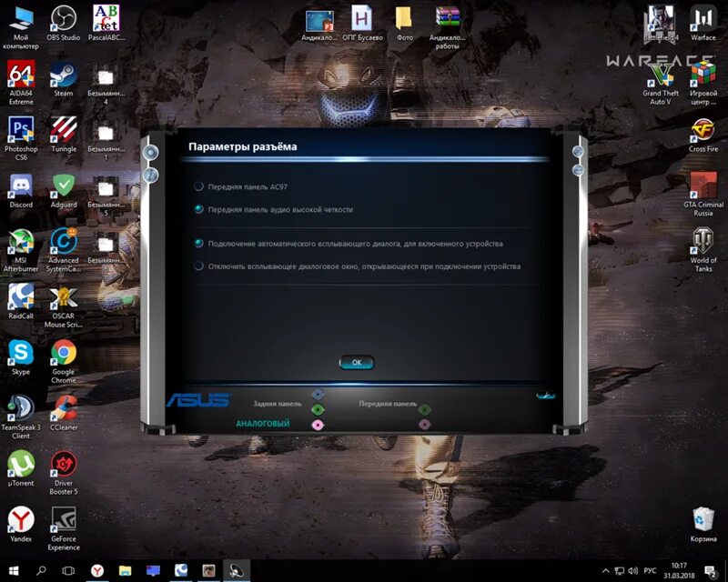
Task: Click the OK button in connector settings
Action: pyautogui.click(x=357, y=363)
